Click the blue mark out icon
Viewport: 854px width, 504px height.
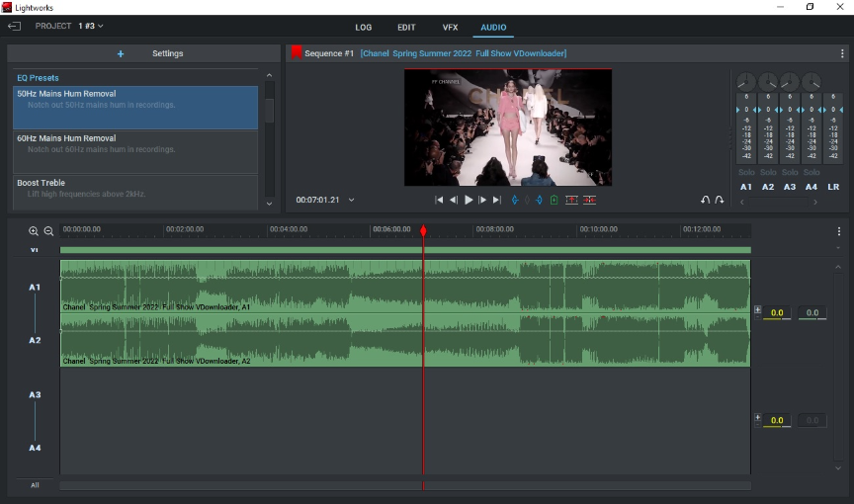click(x=539, y=201)
